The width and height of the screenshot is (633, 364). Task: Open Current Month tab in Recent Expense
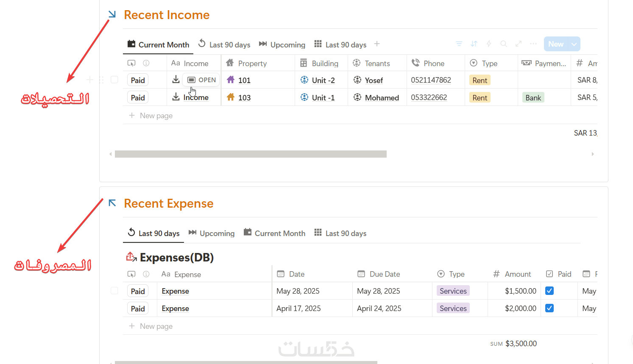pyautogui.click(x=274, y=233)
